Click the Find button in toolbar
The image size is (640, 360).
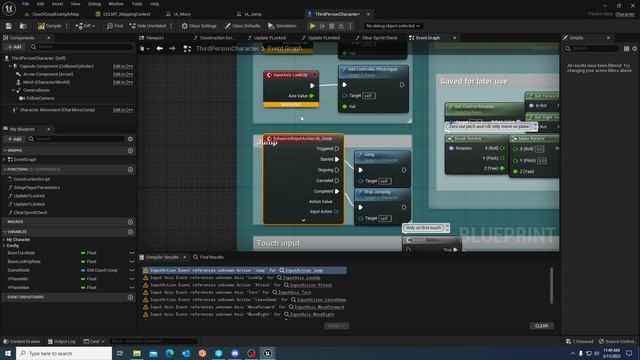[x=115, y=26]
